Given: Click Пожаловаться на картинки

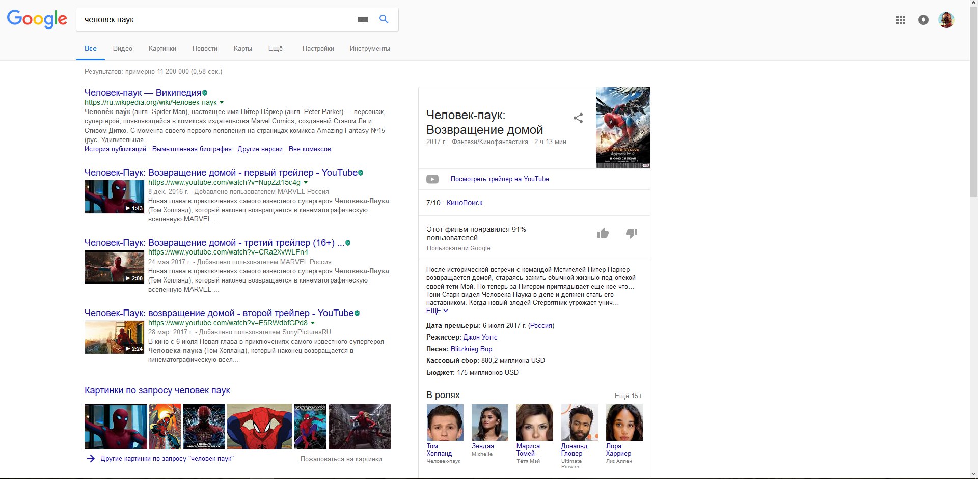Looking at the screenshot, I should pyautogui.click(x=341, y=459).
